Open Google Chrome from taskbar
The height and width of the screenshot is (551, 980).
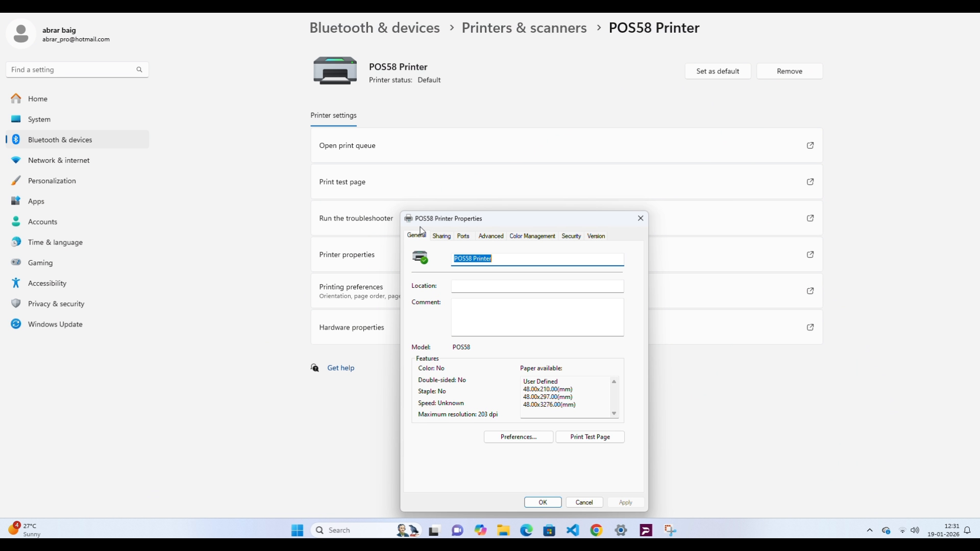point(596,530)
